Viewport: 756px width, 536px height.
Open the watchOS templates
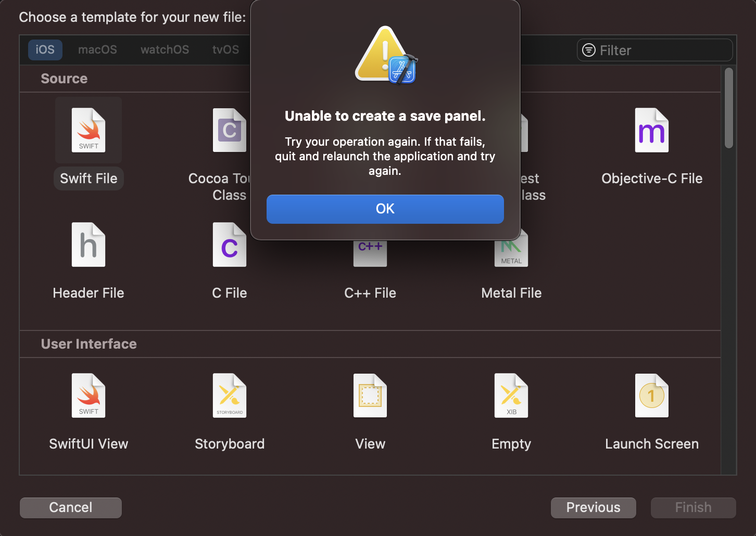coord(165,49)
